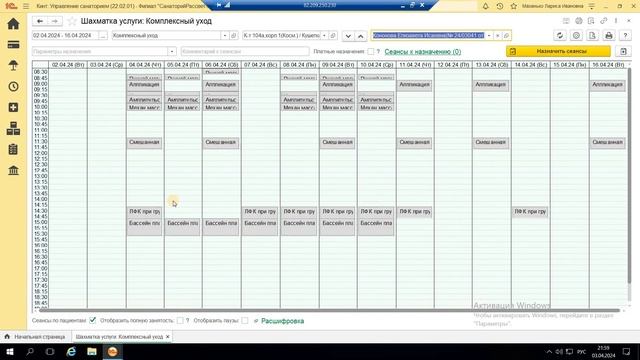Add form to favorites with star
Image resolution: width=640 pixels, height=360 pixels.
click(x=72, y=21)
